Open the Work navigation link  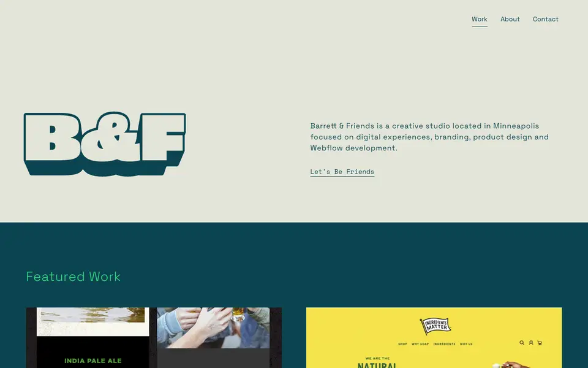pos(479,19)
